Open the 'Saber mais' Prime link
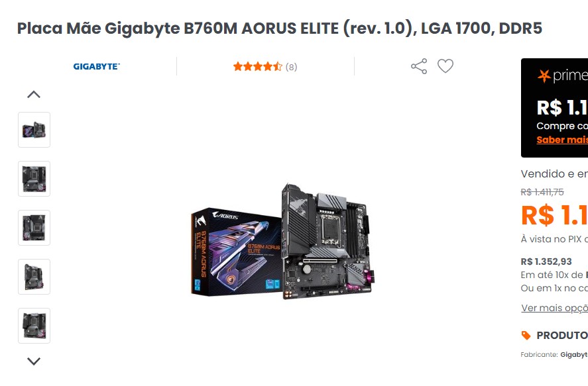This screenshot has width=588, height=386. (x=562, y=140)
